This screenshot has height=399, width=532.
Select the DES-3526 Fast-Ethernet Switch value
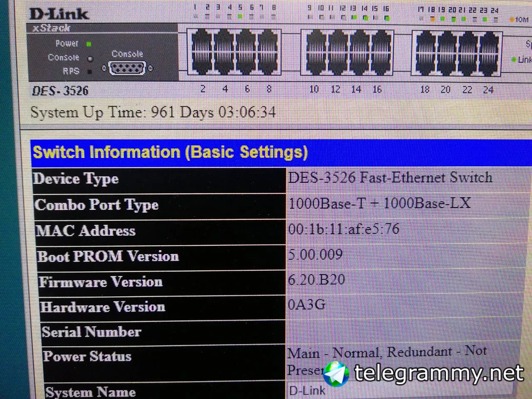pos(390,177)
